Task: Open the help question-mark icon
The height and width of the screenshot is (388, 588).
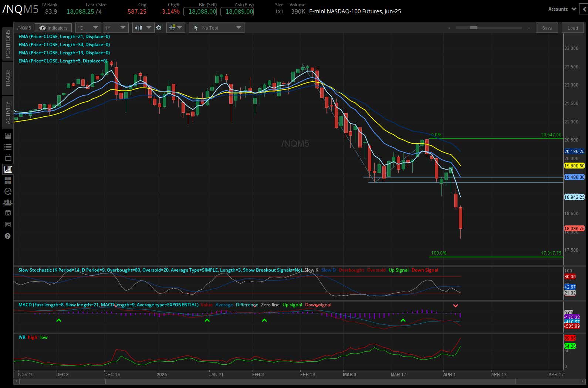Action: 7,236
